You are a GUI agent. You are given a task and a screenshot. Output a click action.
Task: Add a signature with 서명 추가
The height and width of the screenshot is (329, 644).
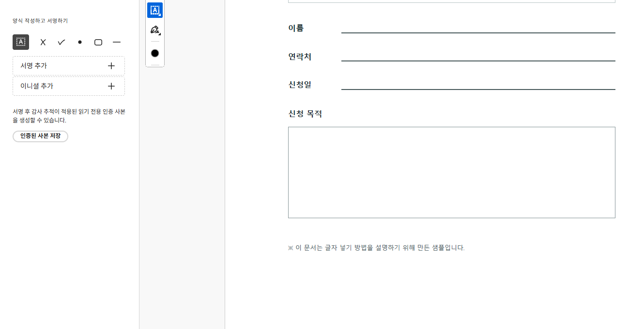69,66
